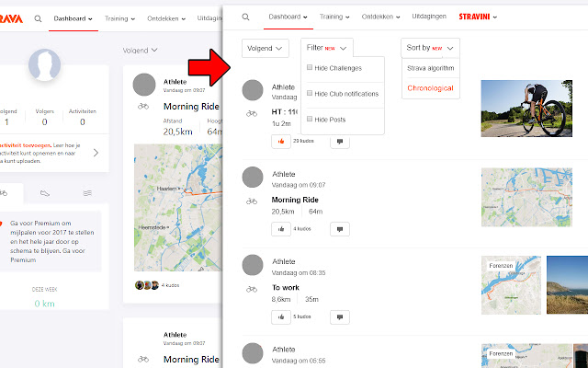Give kudos to Morning Ride in right panel

(281, 229)
